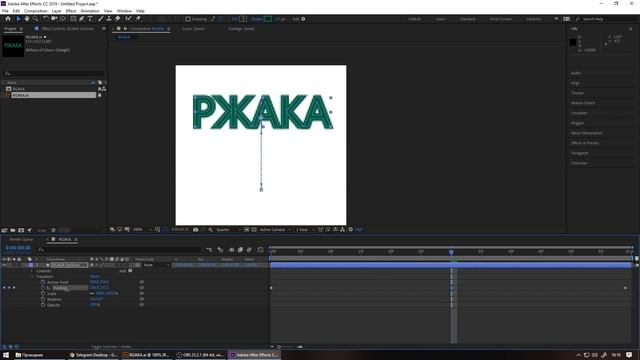Open the Window menu
This screenshot has width=640, height=360.
124,11
